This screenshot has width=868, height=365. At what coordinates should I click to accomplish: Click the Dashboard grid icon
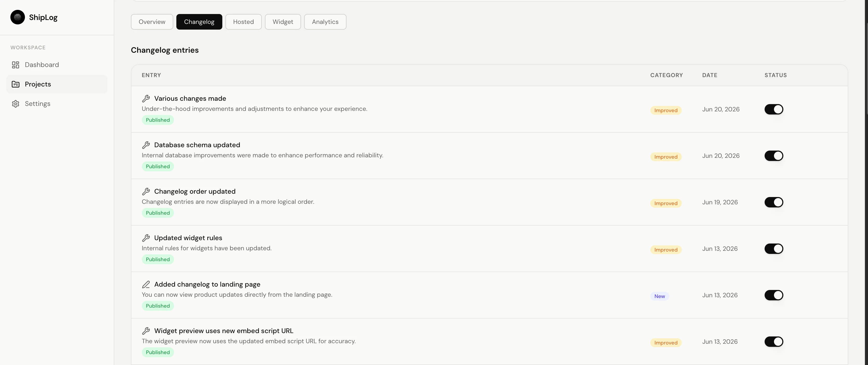tap(16, 65)
